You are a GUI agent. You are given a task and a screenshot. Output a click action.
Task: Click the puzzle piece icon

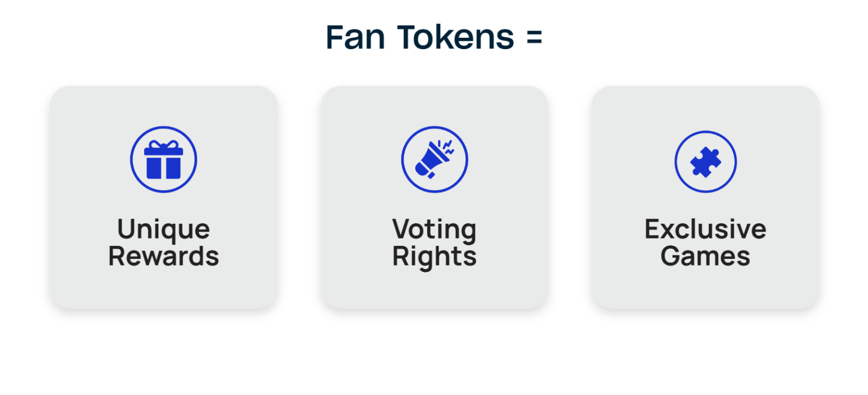pos(705,162)
